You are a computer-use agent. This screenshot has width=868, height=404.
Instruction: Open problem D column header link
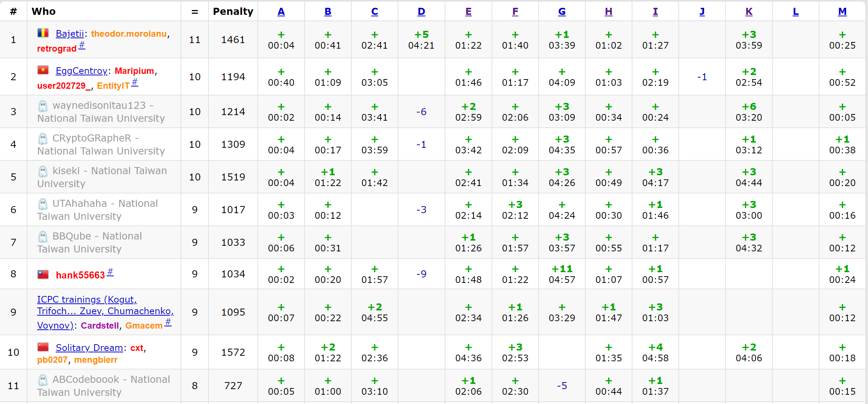point(421,12)
